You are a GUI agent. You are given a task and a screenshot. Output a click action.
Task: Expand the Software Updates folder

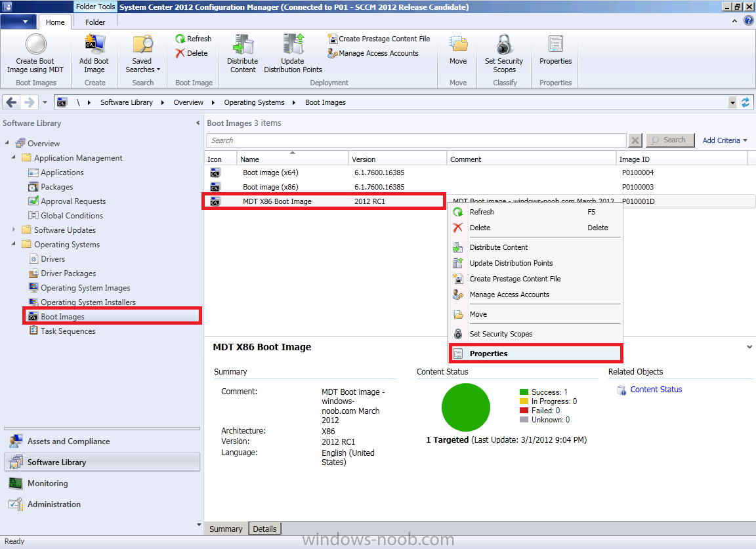[14, 230]
